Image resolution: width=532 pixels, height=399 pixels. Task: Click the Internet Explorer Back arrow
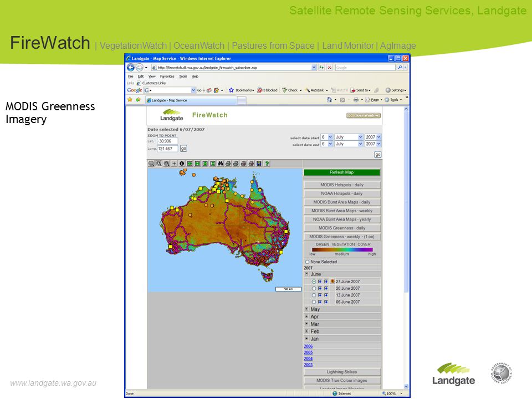point(131,68)
